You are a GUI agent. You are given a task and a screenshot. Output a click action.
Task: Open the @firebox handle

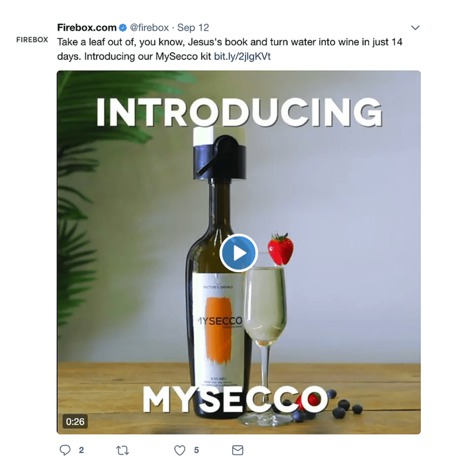(x=149, y=28)
